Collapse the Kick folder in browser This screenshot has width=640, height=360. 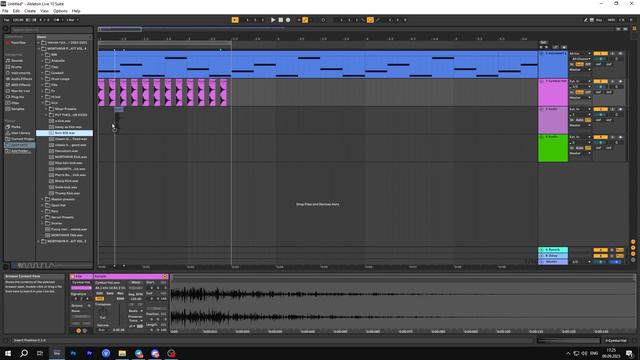click(x=42, y=103)
